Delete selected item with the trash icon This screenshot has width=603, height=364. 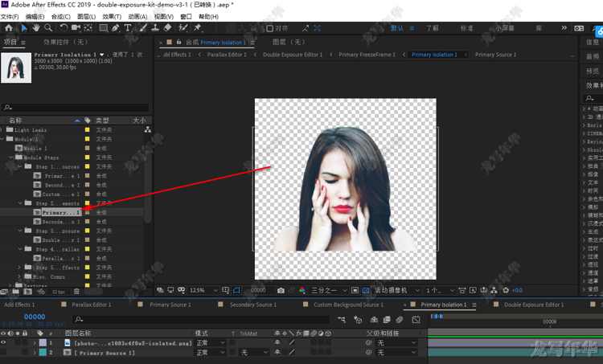tap(76, 292)
